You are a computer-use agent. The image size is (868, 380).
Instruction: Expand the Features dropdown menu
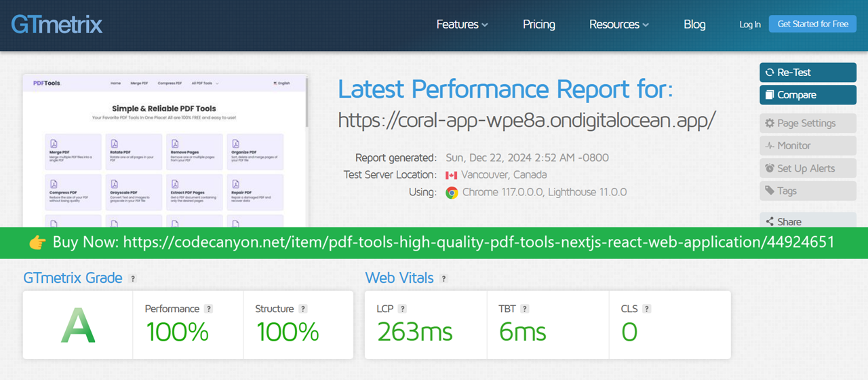pos(462,24)
